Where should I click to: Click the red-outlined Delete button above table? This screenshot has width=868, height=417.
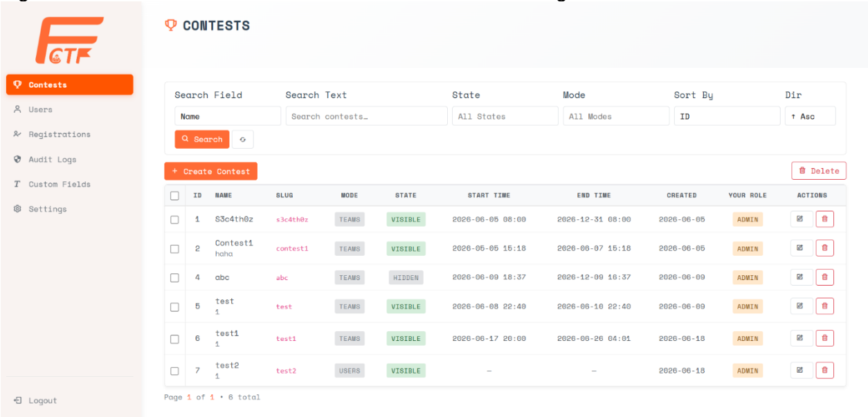pos(819,171)
